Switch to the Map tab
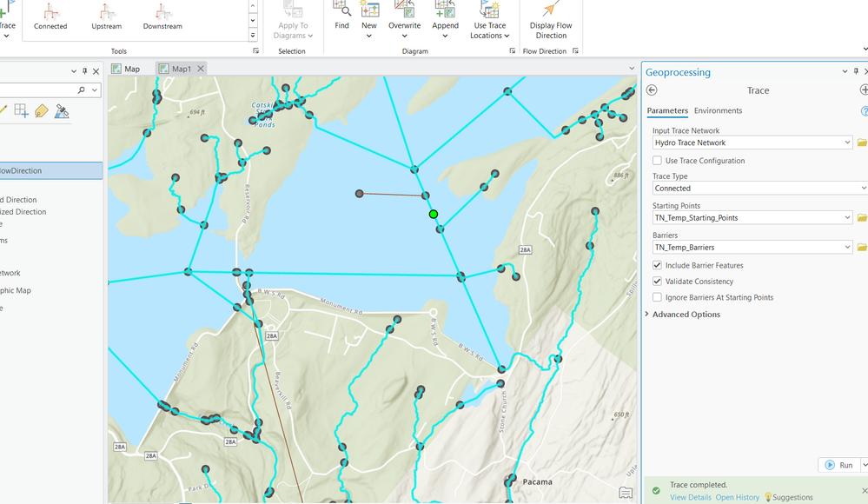Viewport: 868px width, 504px height. coord(126,70)
